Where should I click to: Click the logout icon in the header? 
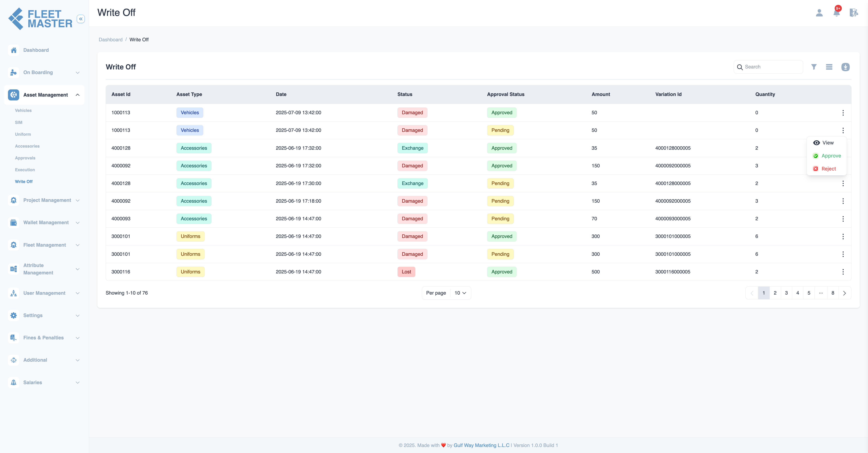tap(853, 13)
